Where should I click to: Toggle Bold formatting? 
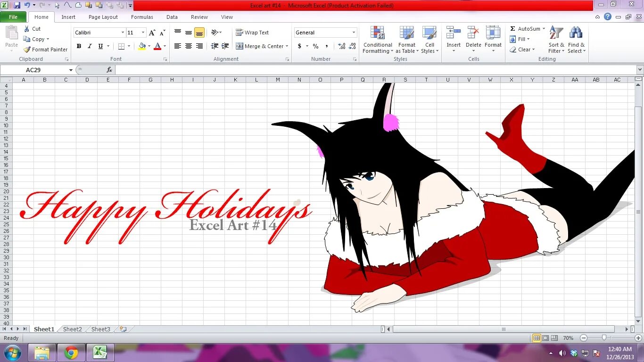79,46
